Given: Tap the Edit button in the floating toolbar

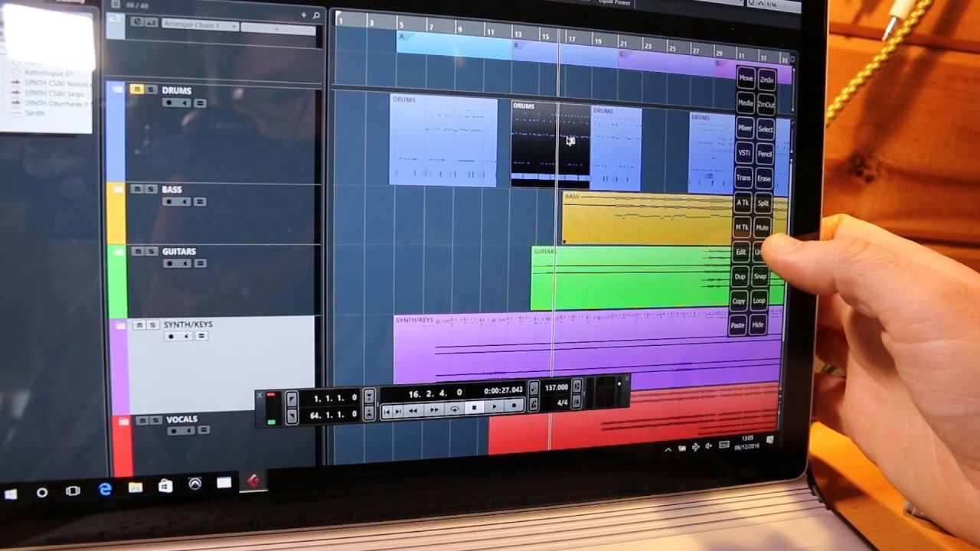Looking at the screenshot, I should [x=740, y=252].
